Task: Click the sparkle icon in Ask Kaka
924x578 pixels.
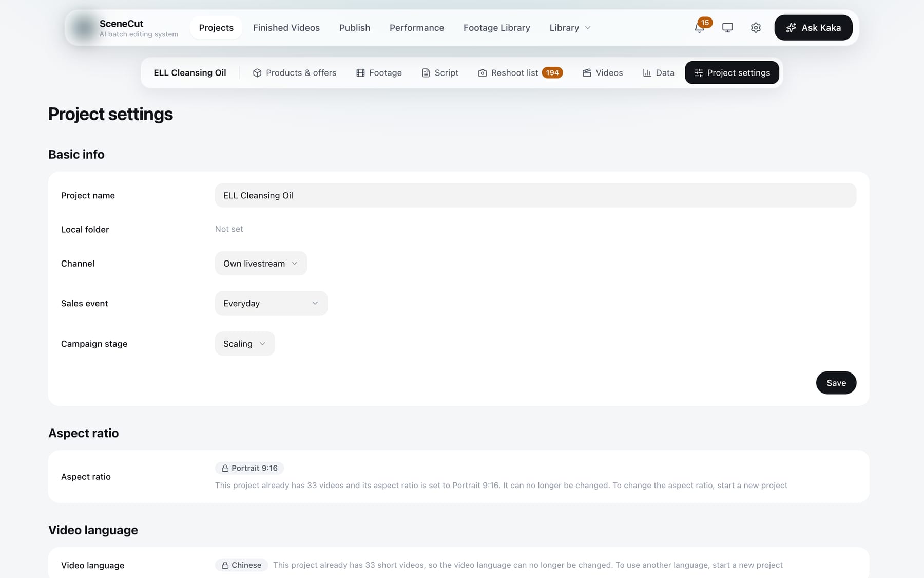Action: tap(791, 28)
